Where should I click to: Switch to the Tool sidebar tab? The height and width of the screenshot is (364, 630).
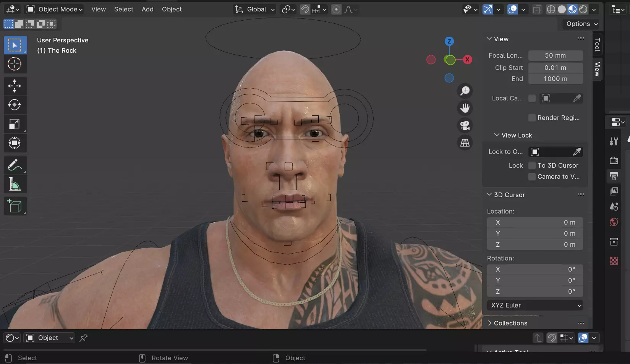(597, 45)
